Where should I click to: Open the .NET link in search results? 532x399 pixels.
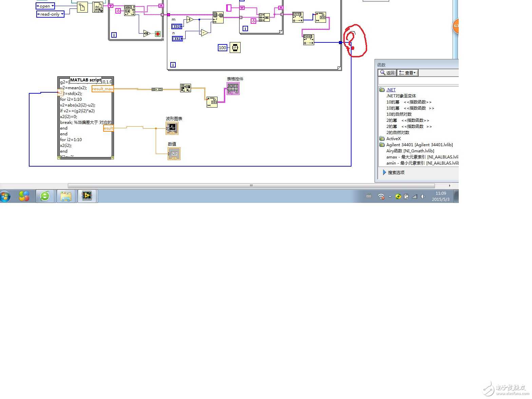[391, 90]
